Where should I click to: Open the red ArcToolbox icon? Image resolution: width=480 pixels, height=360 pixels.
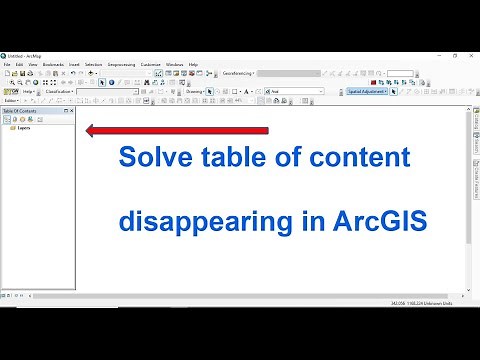tap(192, 73)
